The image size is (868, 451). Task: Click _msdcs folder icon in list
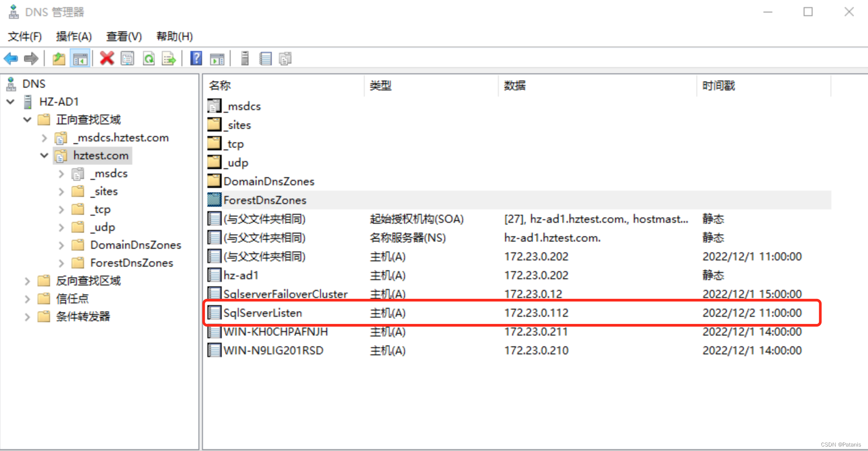(x=215, y=106)
